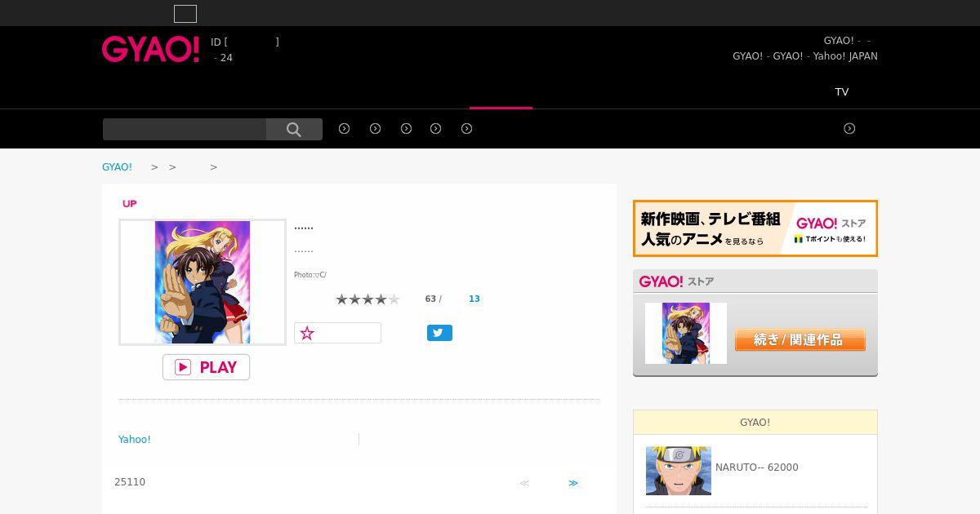This screenshot has height=514, width=980.
Task: Click the rating count 63
Action: [x=430, y=299]
